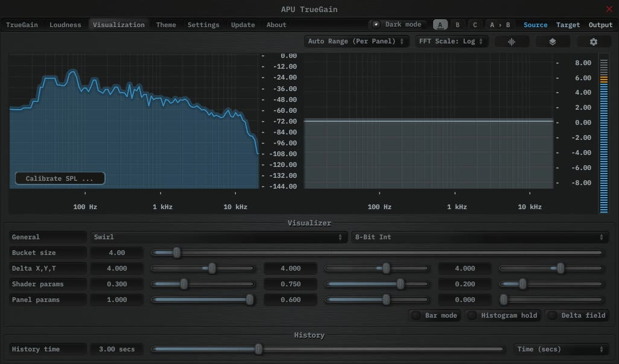
Task: Open the Swirl visualizer type dropdown
Action: 218,237
